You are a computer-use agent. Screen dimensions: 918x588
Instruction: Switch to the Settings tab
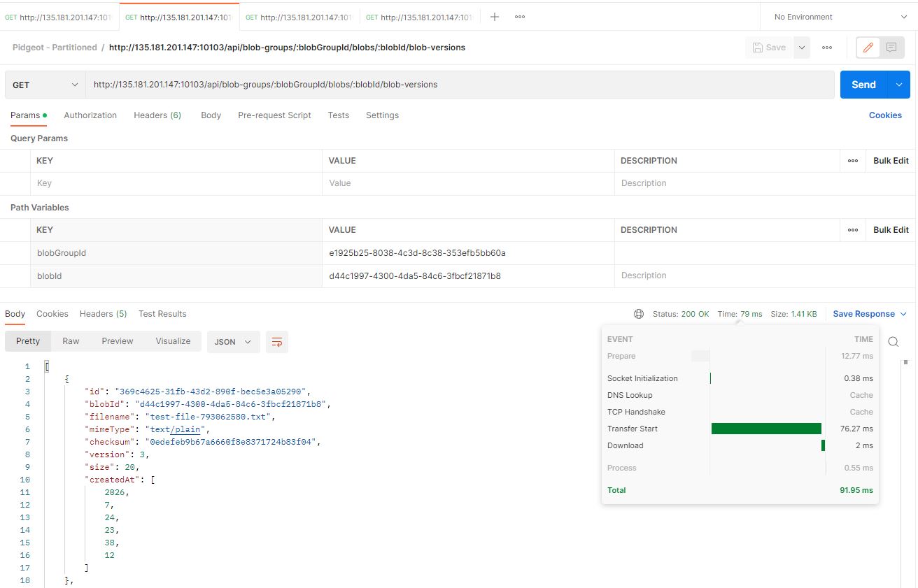(x=382, y=115)
